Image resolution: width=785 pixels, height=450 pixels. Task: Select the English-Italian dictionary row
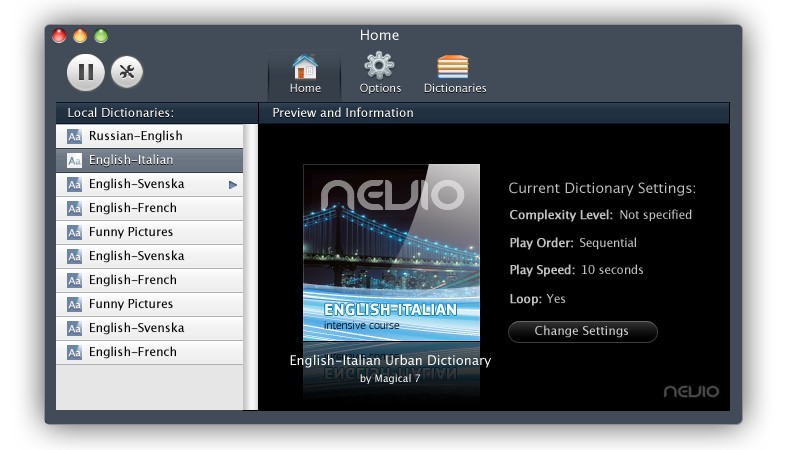(150, 160)
